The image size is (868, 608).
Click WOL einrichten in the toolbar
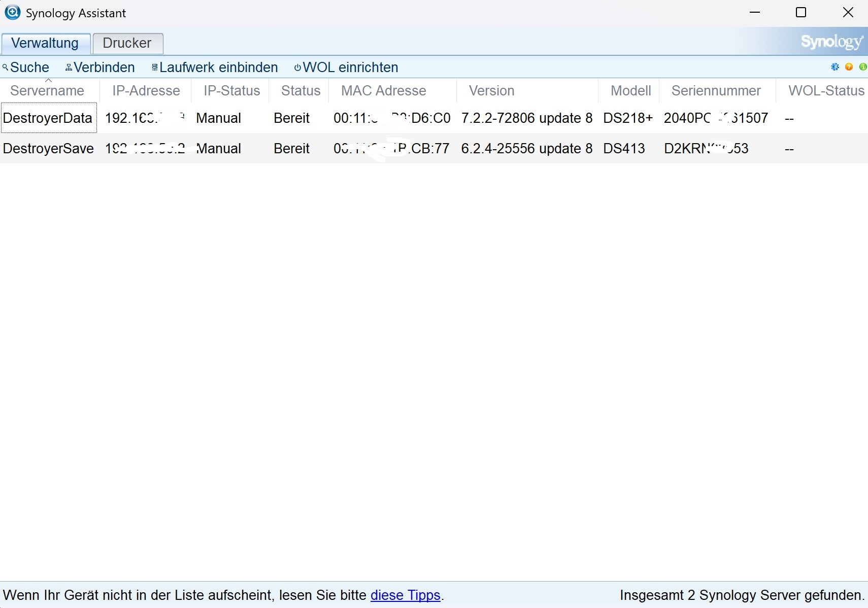pos(346,67)
